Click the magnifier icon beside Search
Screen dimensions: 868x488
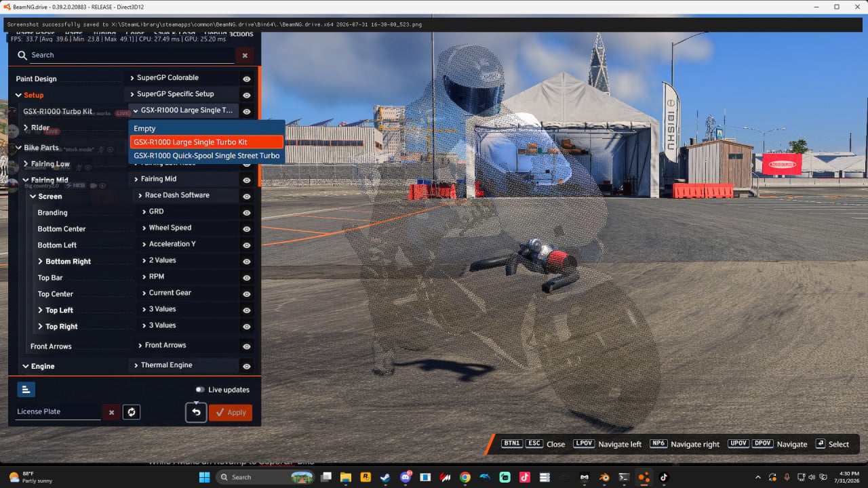coord(22,56)
